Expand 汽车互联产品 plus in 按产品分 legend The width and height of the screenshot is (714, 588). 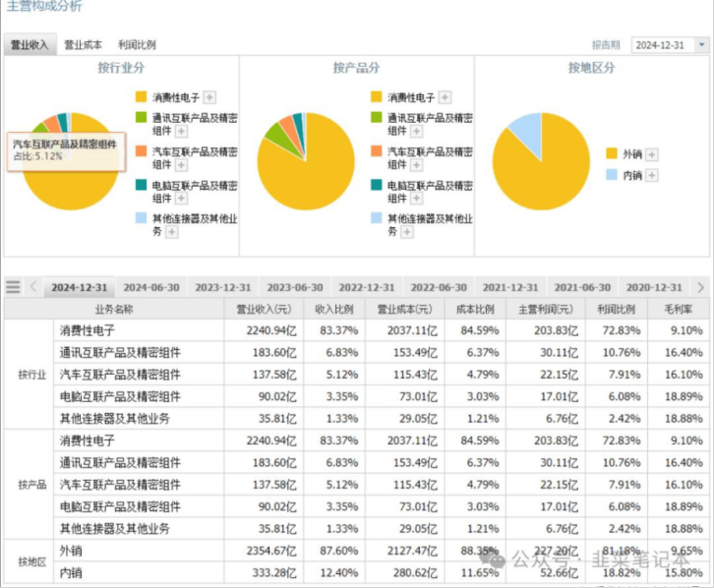click(417, 165)
